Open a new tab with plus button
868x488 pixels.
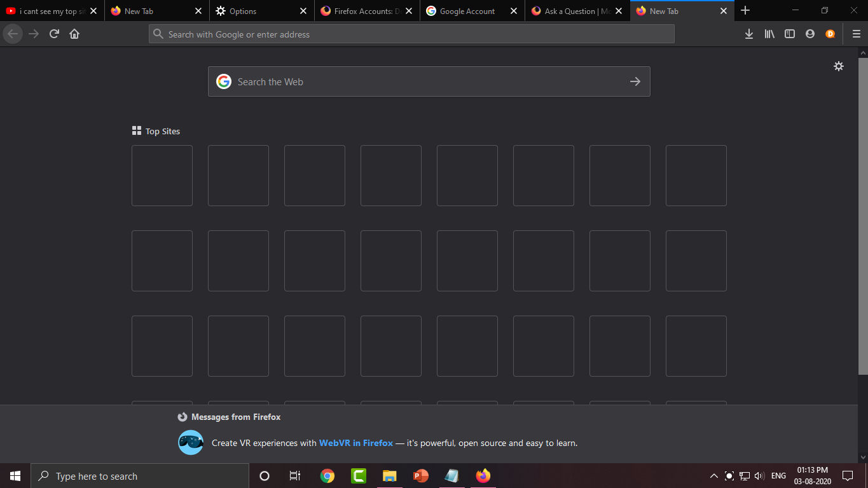745,11
